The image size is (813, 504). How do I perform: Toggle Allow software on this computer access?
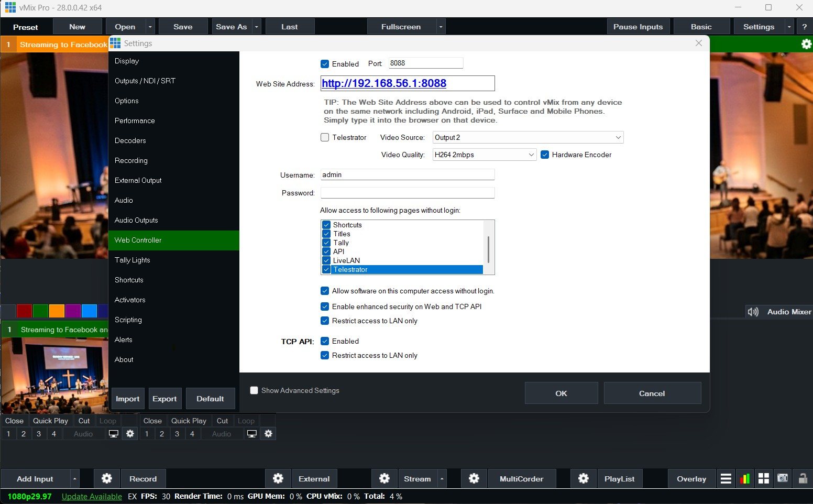point(325,291)
